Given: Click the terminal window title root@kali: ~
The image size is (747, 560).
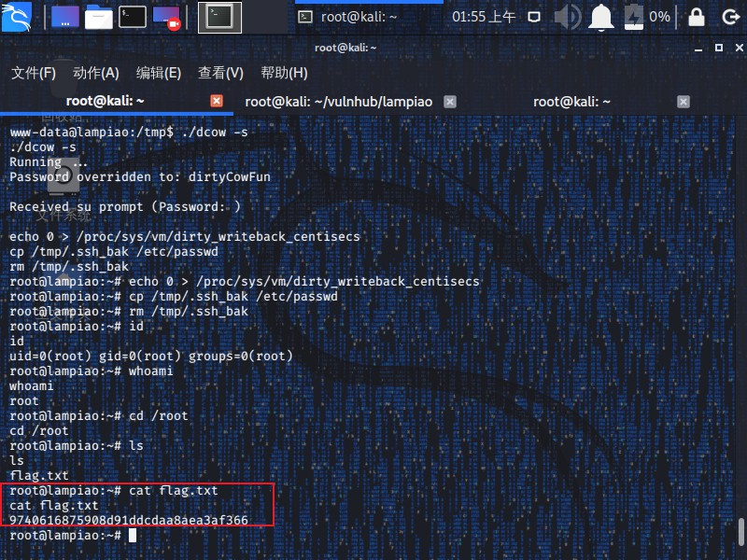Looking at the screenshot, I should (x=345, y=48).
